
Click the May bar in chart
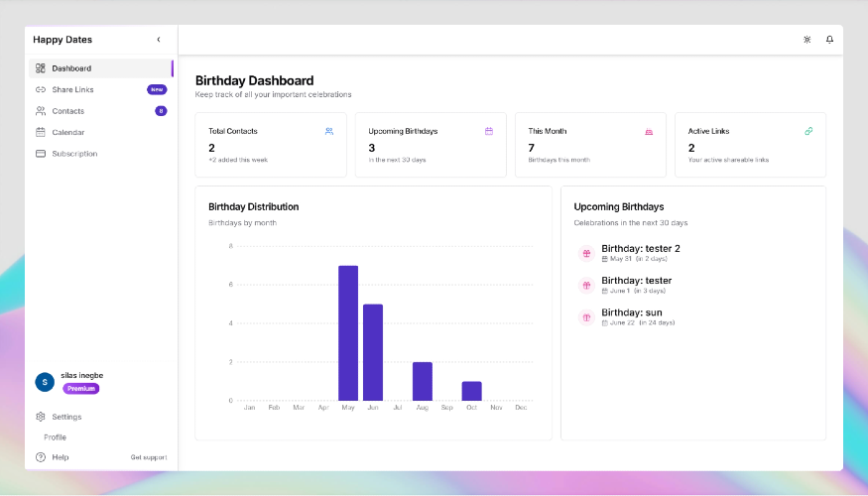tap(348, 332)
